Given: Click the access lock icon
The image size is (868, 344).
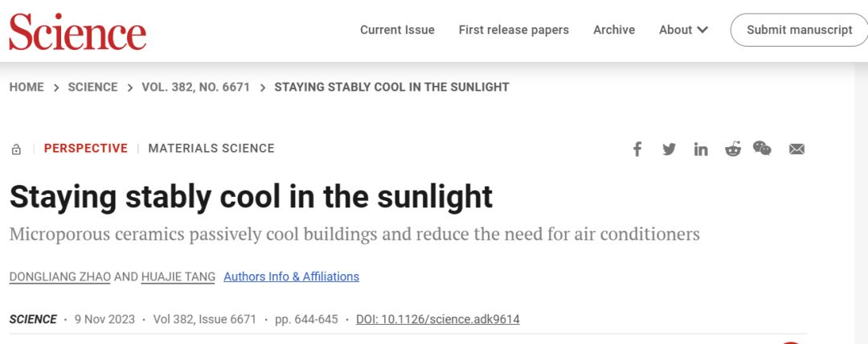Looking at the screenshot, I should [16, 149].
